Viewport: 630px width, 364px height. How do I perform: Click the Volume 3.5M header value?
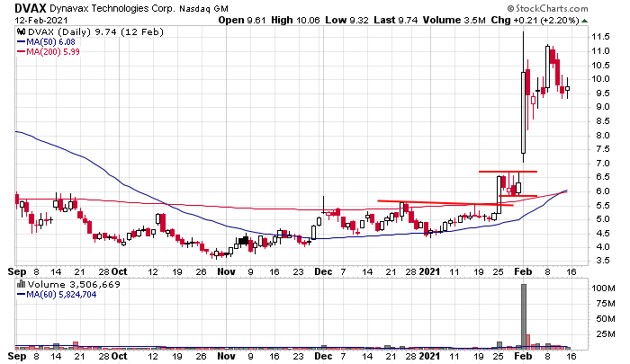[x=454, y=20]
